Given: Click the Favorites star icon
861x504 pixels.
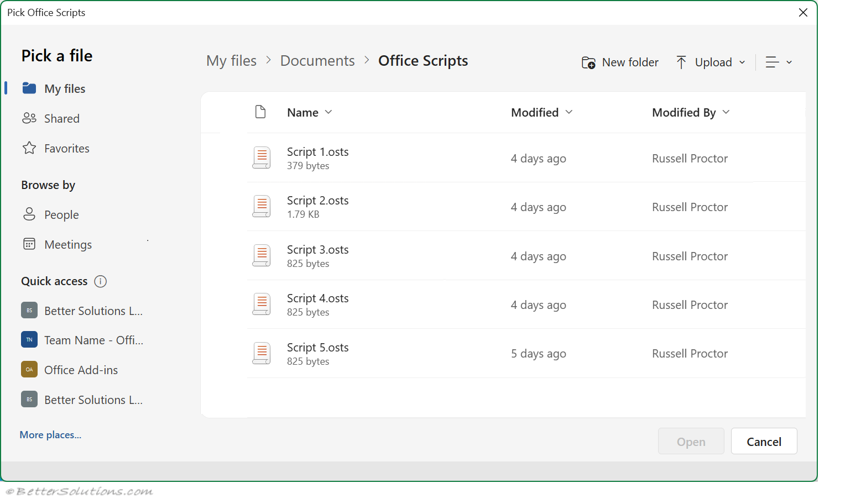Looking at the screenshot, I should (x=29, y=148).
